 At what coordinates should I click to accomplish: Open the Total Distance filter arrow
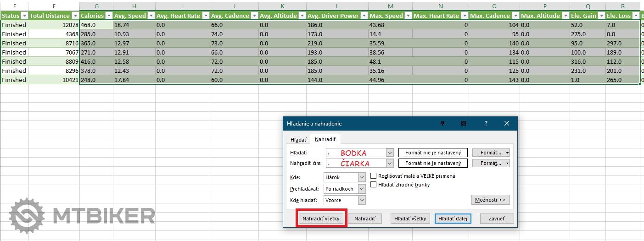(x=75, y=16)
